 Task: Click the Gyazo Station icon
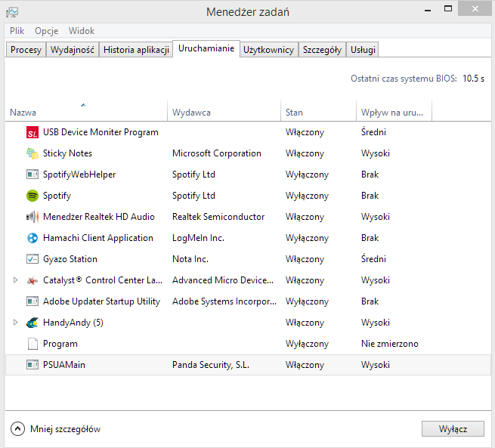32,259
